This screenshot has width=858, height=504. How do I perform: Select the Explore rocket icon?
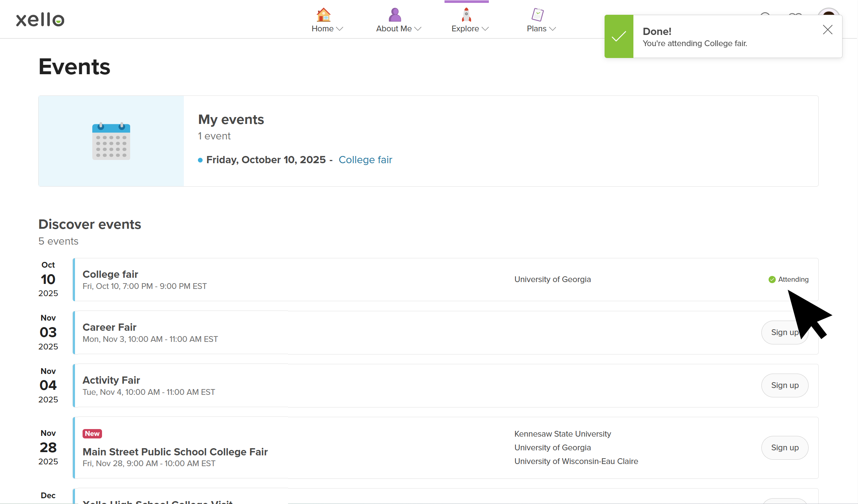[x=466, y=15]
